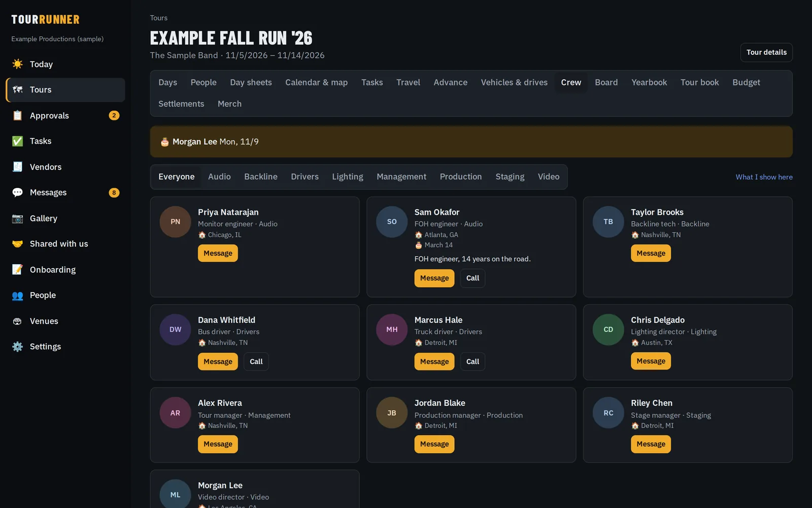
Task: Click the "Chris Delgado" card name
Action: pos(658,320)
